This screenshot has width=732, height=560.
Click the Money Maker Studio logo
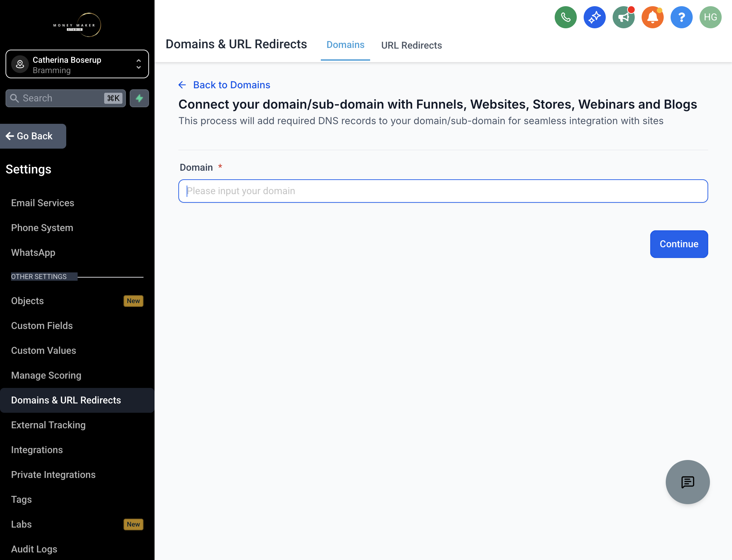(77, 25)
